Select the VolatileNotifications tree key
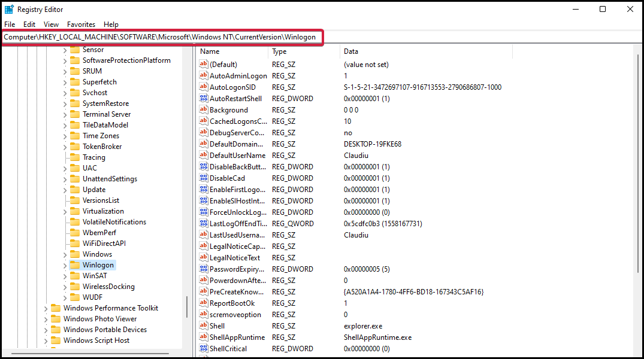Screen dimensions: 644x359 pyautogui.click(x=114, y=222)
